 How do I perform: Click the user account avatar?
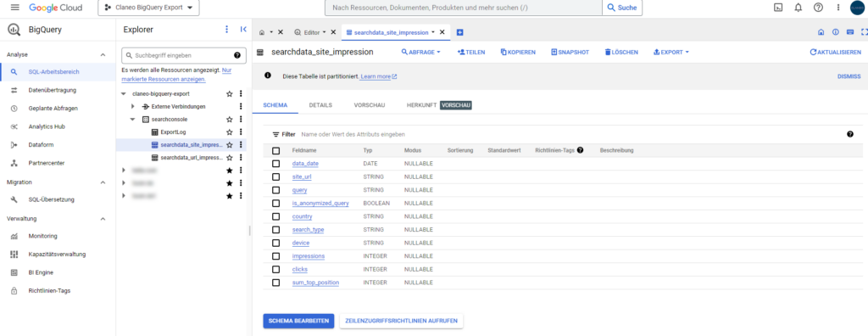click(857, 8)
